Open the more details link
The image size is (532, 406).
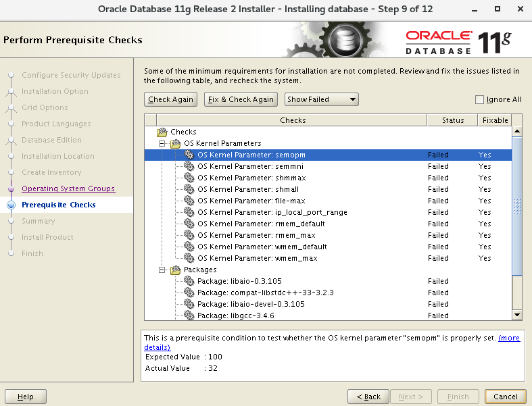509,338
